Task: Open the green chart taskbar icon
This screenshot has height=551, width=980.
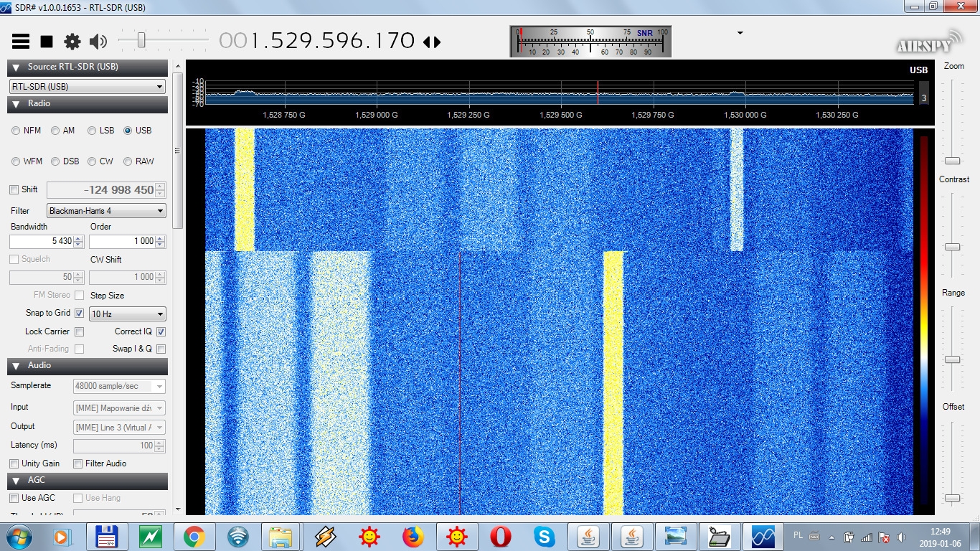Action: 151,536
